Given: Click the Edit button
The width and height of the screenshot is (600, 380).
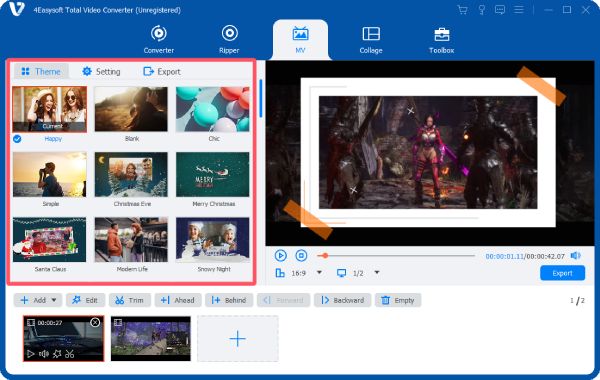Looking at the screenshot, I should tap(85, 300).
